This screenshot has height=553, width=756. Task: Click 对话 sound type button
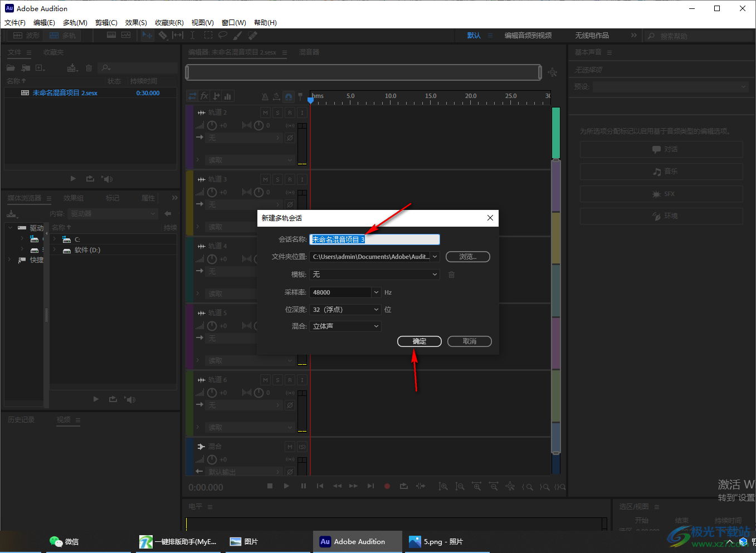pyautogui.click(x=661, y=149)
